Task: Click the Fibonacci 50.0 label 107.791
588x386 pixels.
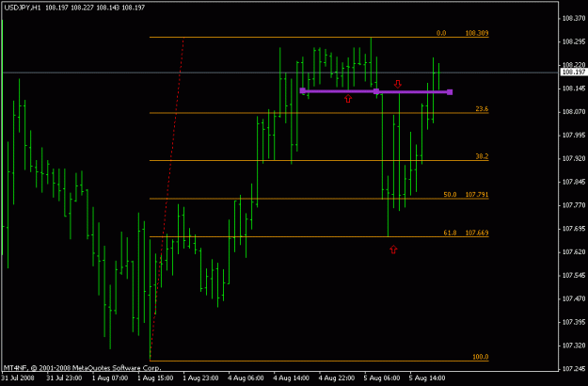Action: [x=466, y=194]
